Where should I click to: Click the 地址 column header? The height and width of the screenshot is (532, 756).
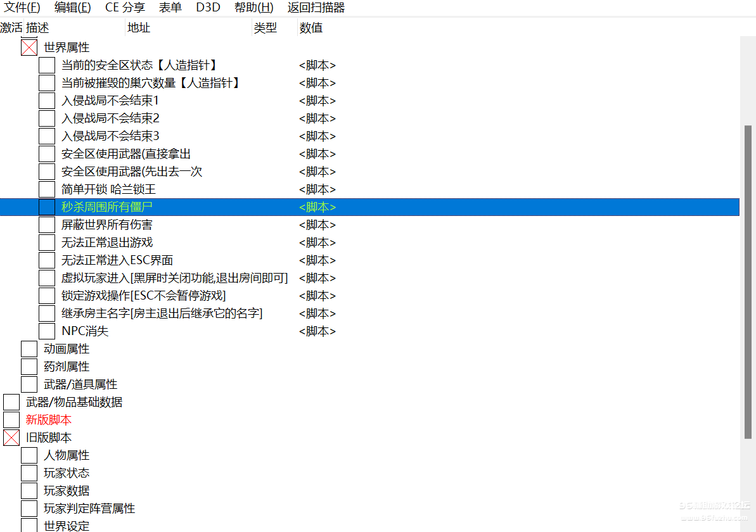tap(139, 28)
